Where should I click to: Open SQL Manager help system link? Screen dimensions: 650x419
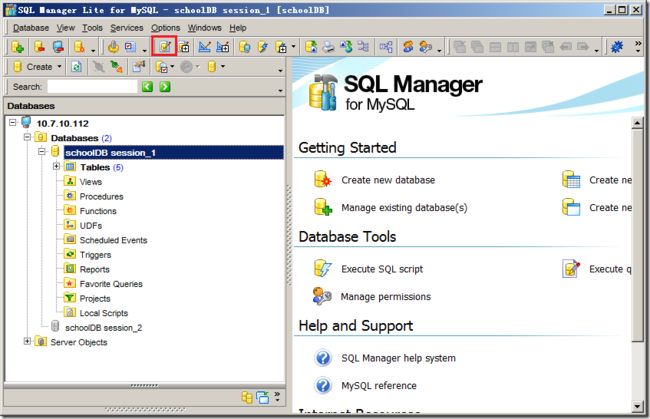coord(398,358)
